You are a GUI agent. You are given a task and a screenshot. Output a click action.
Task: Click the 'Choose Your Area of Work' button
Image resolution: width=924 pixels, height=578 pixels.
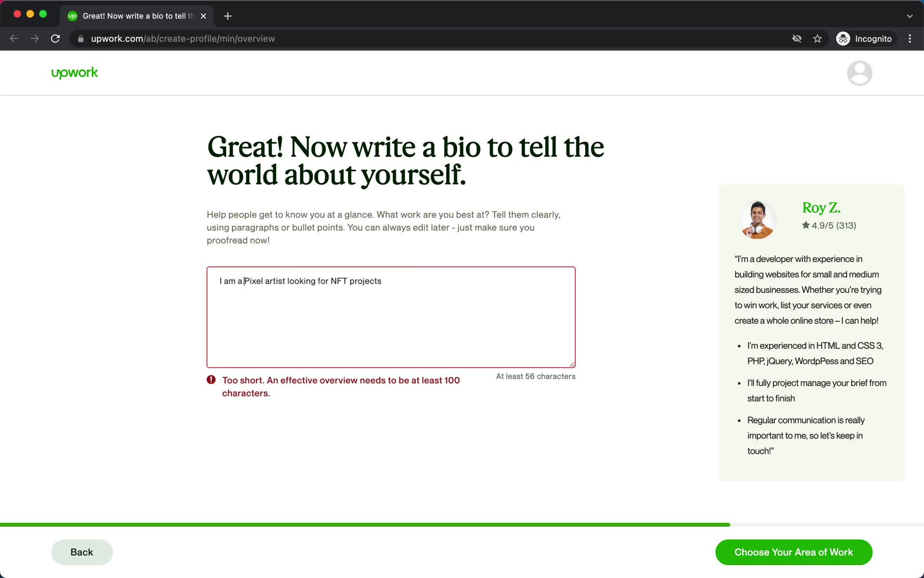click(794, 552)
